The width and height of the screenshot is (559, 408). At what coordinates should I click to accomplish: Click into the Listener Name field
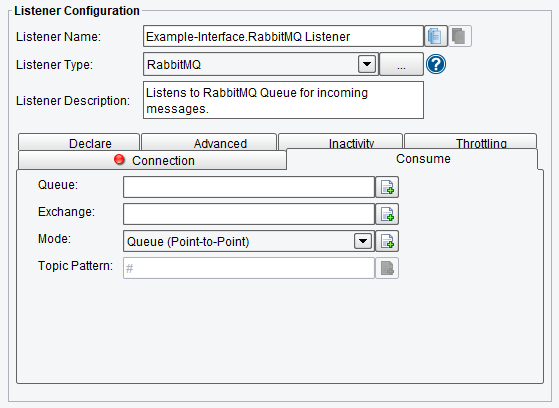tap(283, 36)
